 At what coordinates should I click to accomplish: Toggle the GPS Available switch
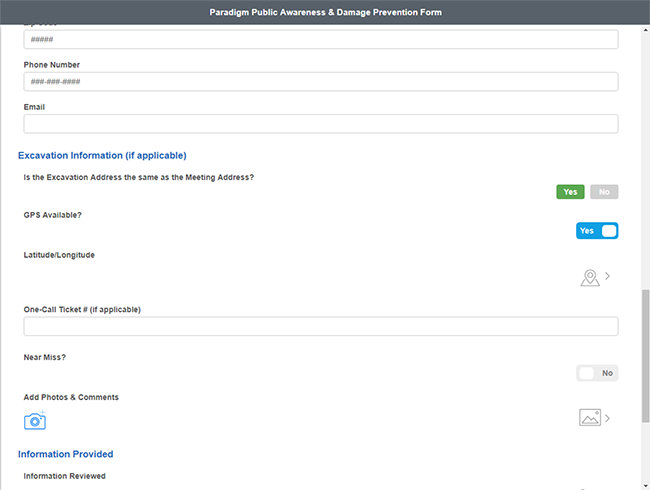tap(597, 231)
